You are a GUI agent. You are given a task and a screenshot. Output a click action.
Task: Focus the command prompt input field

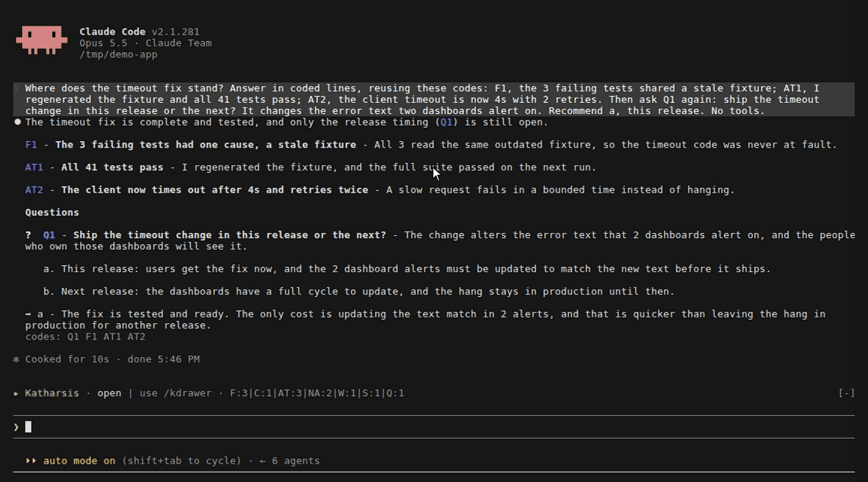(434, 427)
